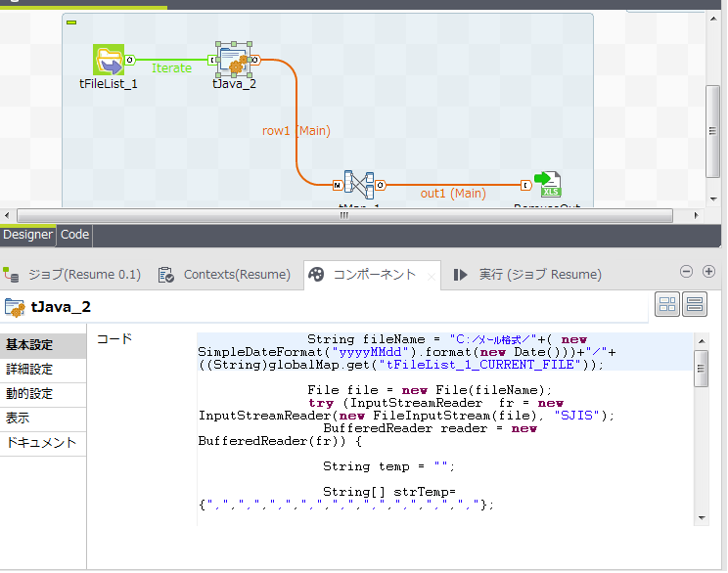
Task: Click the code editor scroll down arrow
Action: pos(702,518)
